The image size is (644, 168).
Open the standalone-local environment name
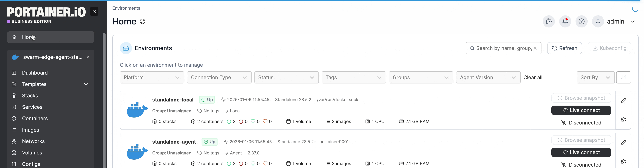[x=173, y=100]
